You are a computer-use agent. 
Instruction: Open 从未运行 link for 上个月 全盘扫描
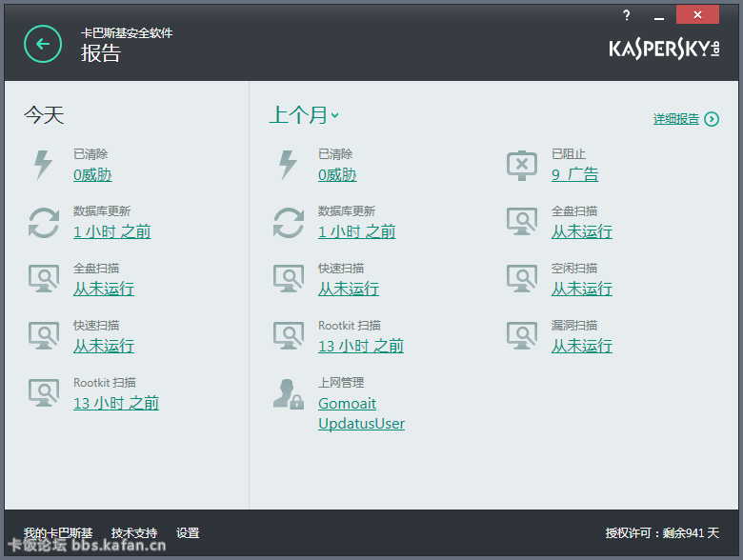(x=582, y=231)
